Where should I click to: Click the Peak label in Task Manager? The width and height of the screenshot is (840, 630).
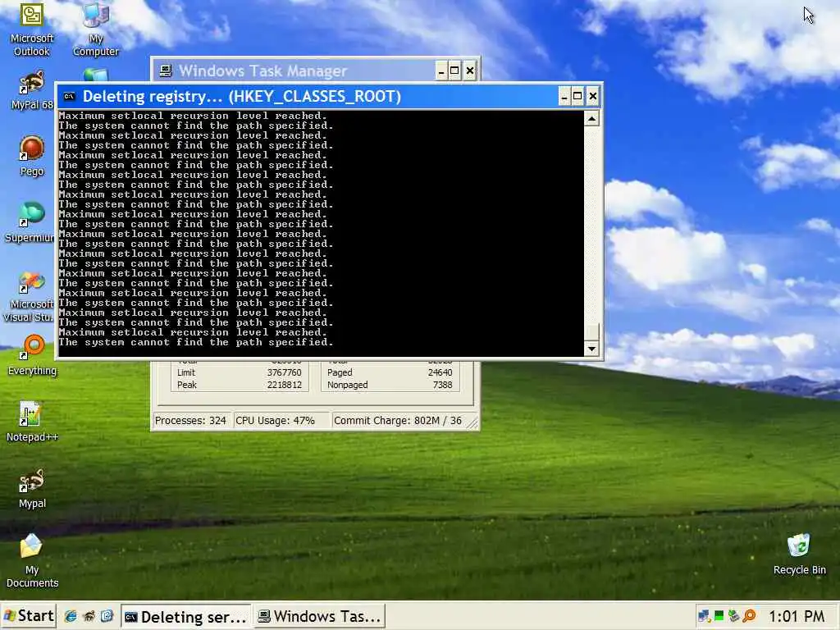[x=186, y=385]
